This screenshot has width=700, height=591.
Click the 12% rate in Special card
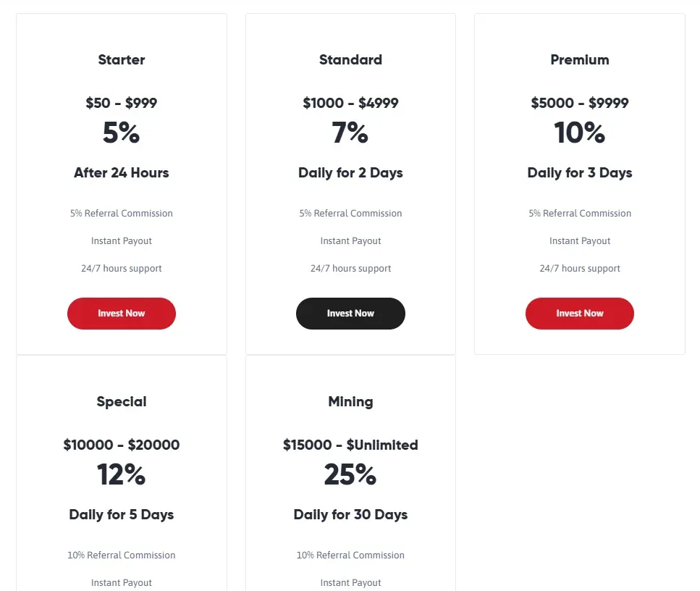point(122,475)
